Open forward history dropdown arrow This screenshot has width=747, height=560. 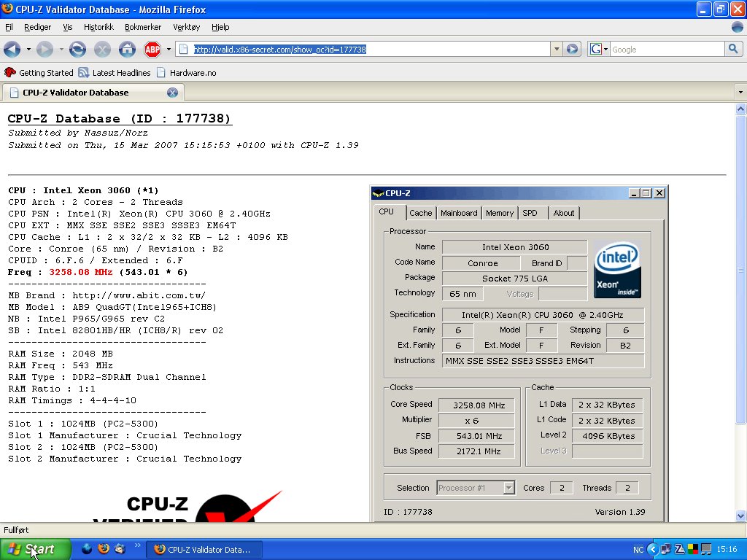[61, 49]
